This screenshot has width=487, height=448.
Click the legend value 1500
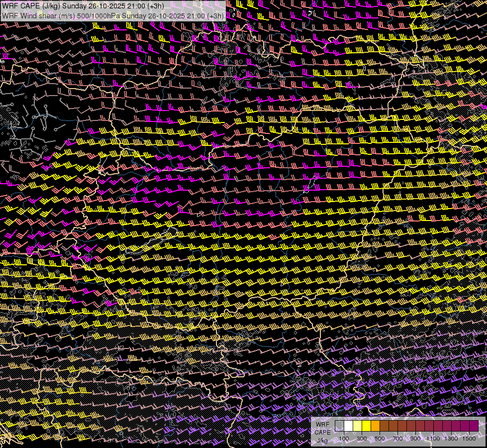click(469, 439)
